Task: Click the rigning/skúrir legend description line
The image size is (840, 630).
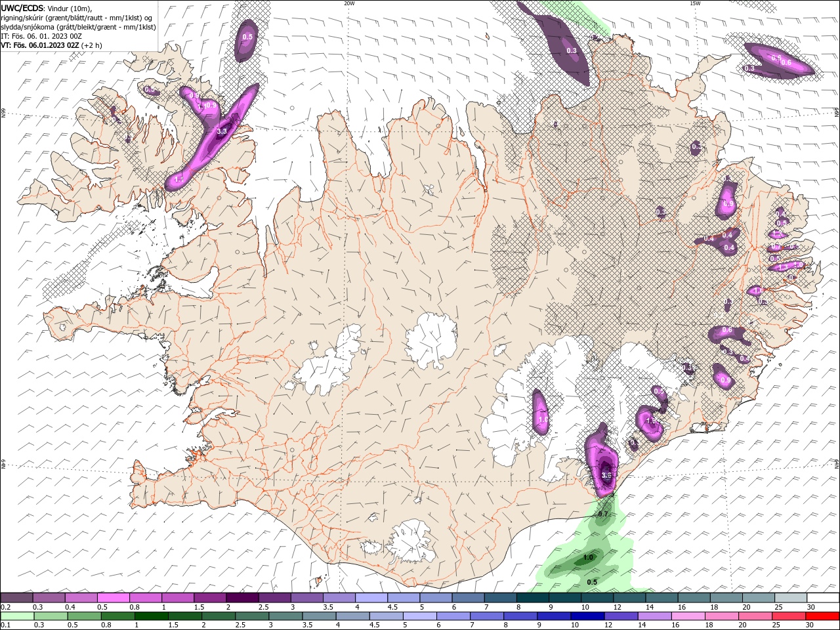Action: (x=77, y=18)
